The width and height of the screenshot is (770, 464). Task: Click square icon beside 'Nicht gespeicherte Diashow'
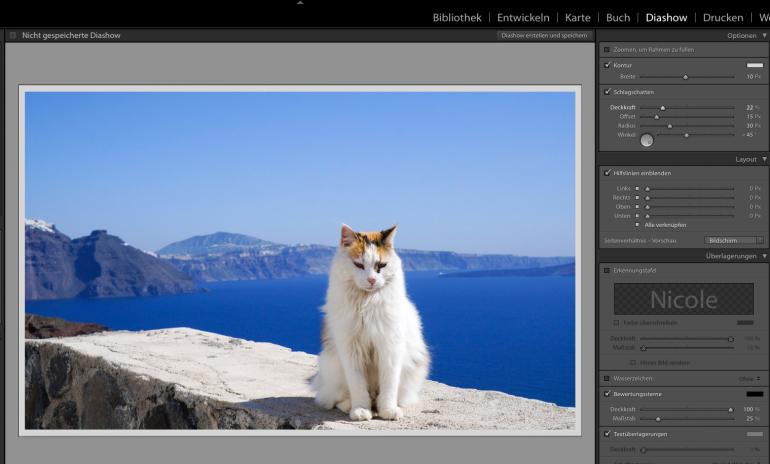click(x=13, y=35)
